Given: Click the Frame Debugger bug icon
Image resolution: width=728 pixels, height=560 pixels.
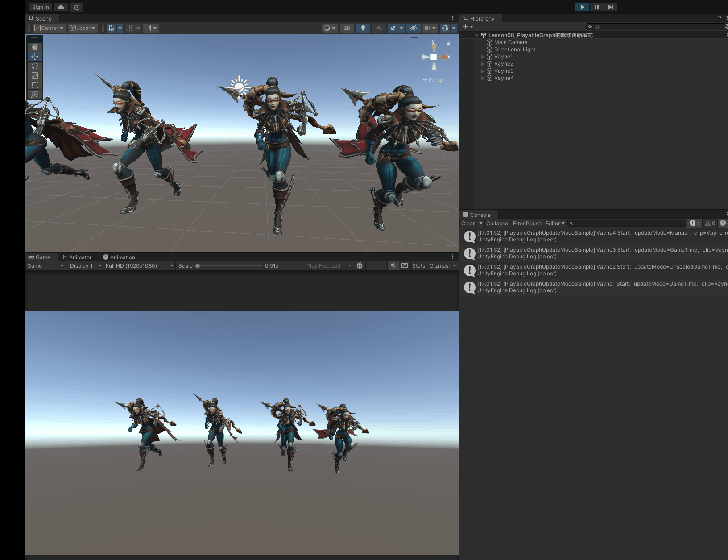Looking at the screenshot, I should tap(360, 266).
